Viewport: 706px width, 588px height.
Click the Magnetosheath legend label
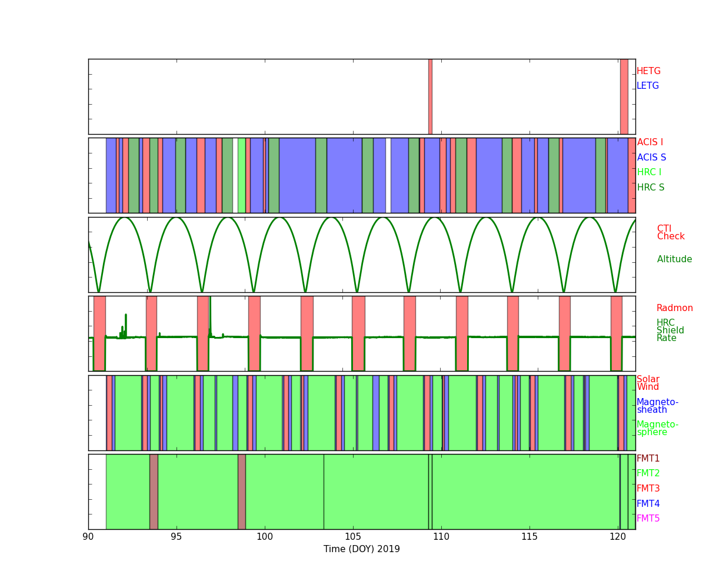pyautogui.click(x=657, y=406)
